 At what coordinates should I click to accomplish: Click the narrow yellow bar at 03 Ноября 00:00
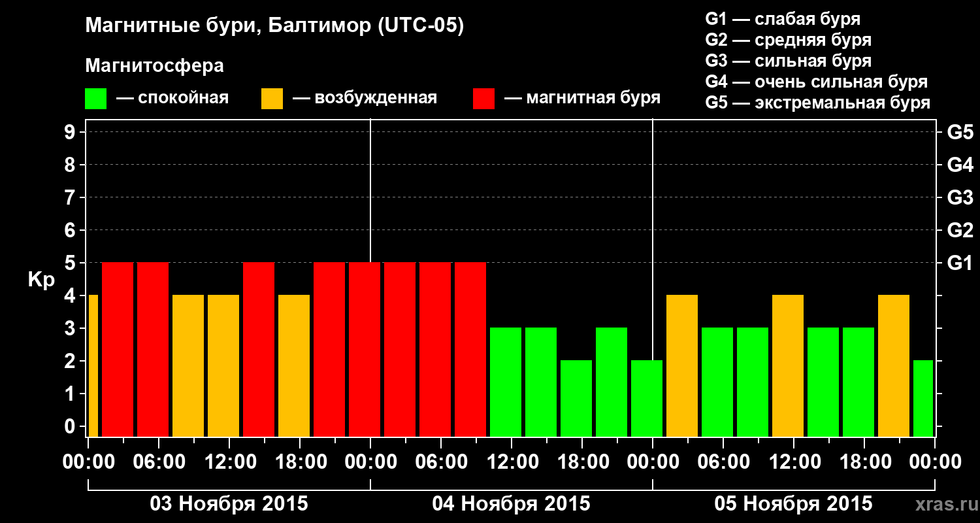(93, 365)
